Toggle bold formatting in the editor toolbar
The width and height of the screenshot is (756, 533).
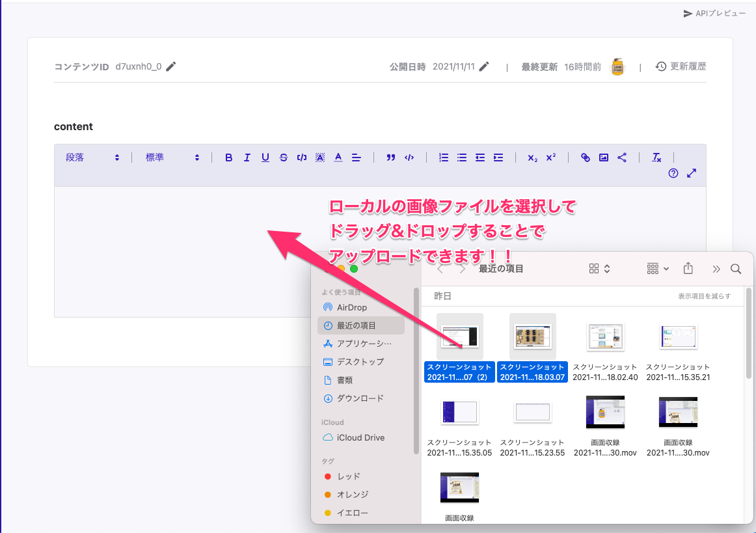point(228,157)
